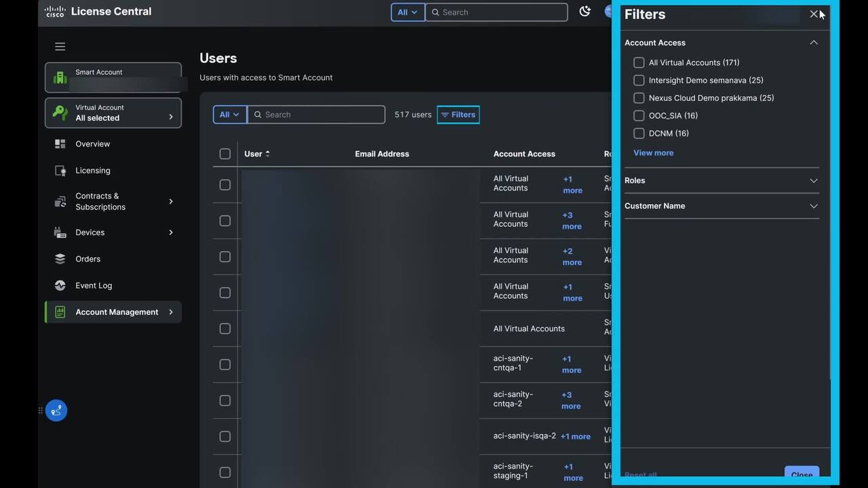Click the Smart Account selector card
This screenshot has height=488, width=868.
[113, 77]
